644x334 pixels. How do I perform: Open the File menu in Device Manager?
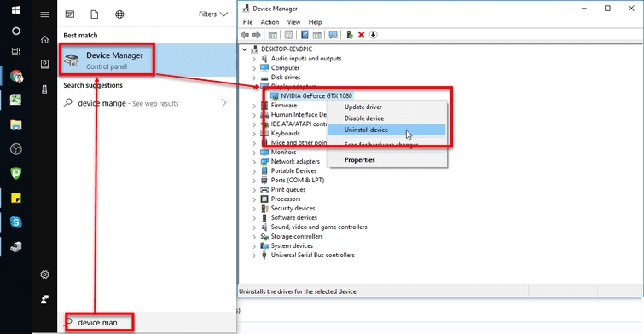pos(247,22)
